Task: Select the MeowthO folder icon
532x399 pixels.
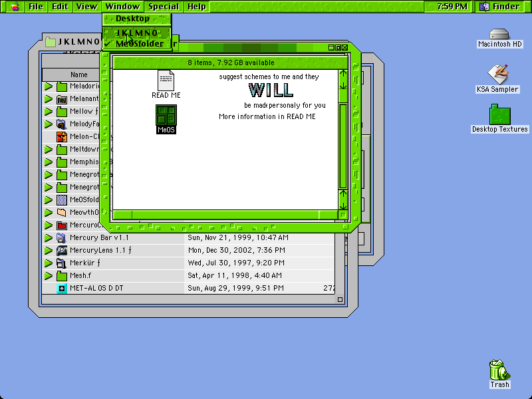Action: [62, 212]
